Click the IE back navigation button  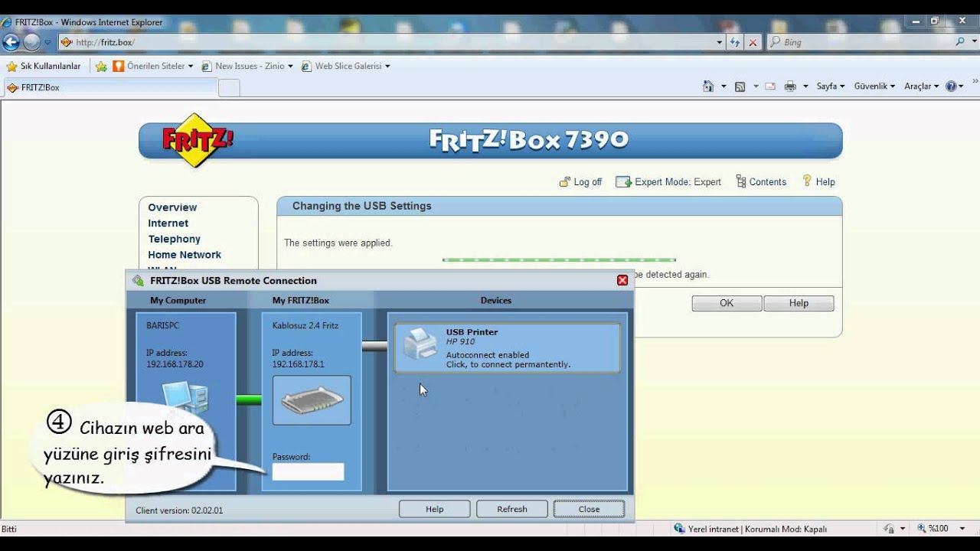coord(11,42)
